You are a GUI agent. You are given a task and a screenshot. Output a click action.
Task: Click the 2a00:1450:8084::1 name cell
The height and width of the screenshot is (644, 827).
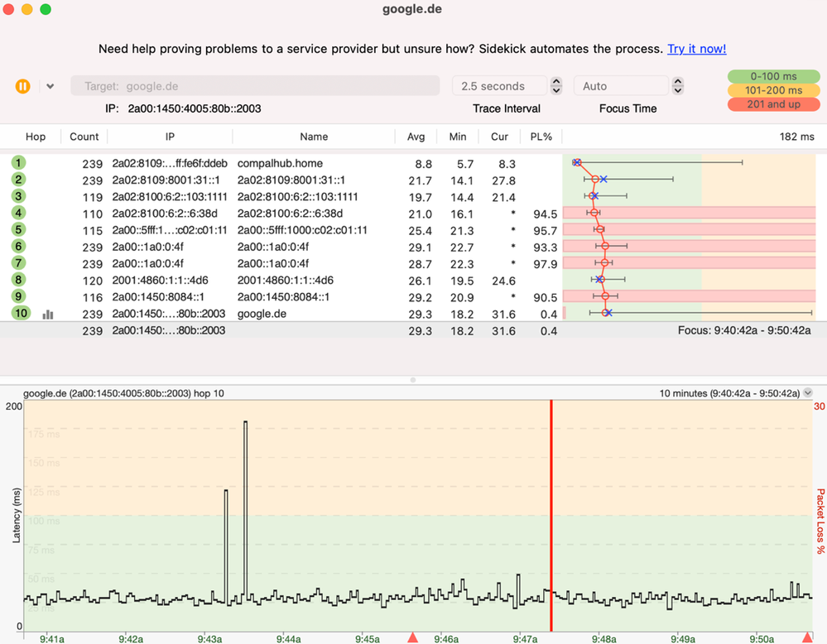283,297
